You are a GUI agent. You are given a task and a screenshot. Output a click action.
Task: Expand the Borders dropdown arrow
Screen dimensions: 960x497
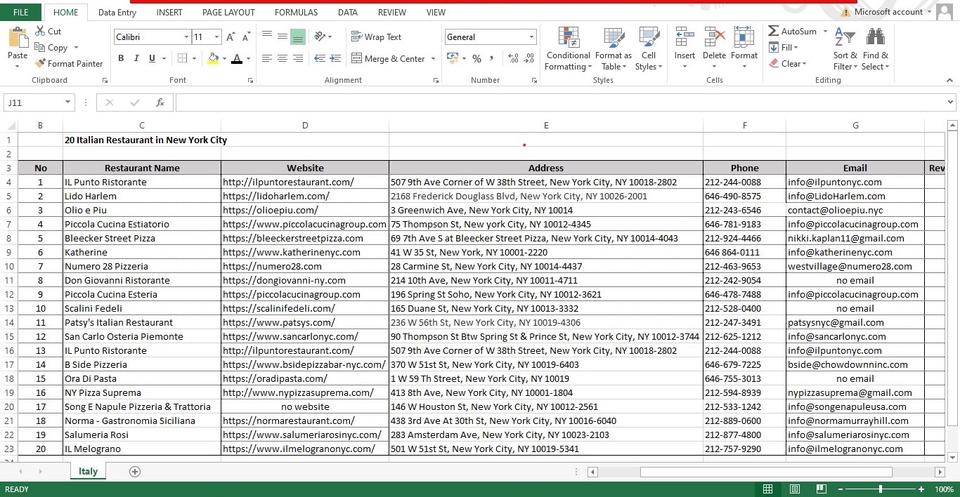point(194,59)
